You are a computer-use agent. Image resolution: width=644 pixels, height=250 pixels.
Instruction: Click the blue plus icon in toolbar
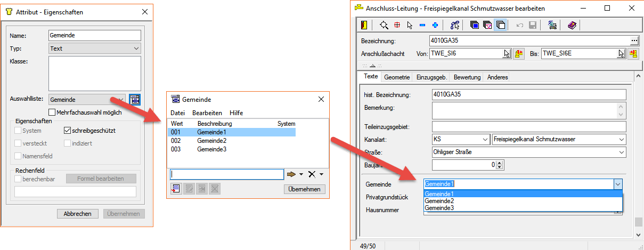(x=435, y=25)
